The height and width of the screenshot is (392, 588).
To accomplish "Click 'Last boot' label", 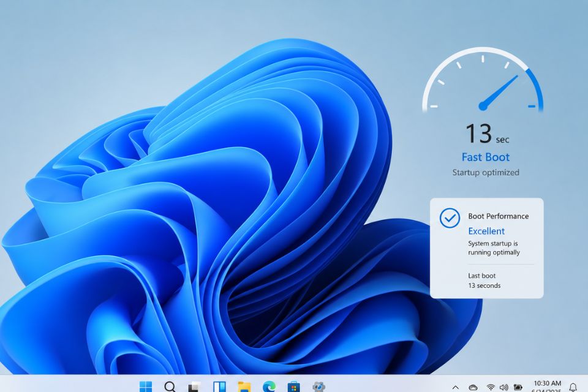I will click(x=482, y=276).
